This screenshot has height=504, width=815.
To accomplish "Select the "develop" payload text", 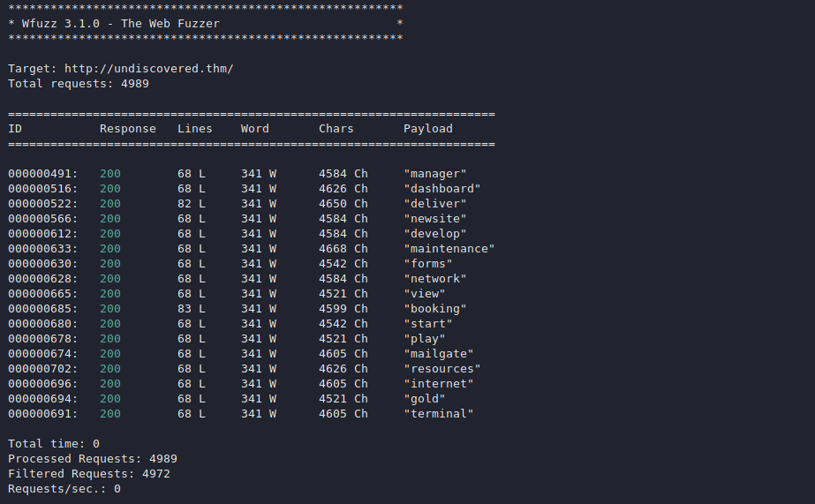I will (x=435, y=234).
